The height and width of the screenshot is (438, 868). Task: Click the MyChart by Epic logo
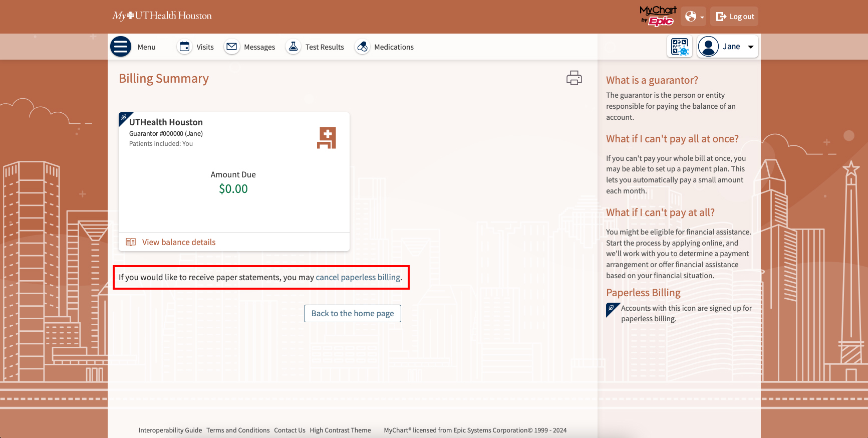(658, 16)
